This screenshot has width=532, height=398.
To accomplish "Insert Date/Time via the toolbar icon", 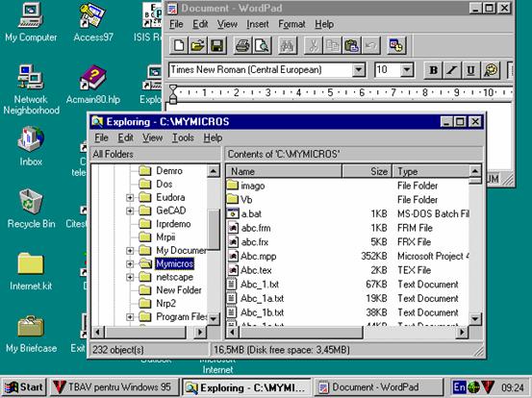I will click(396, 45).
